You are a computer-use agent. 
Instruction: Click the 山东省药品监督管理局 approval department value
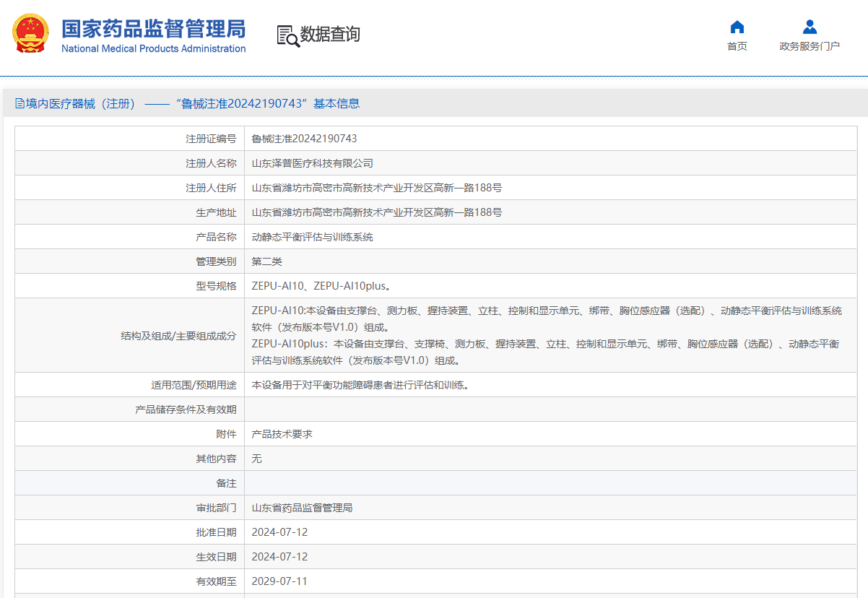tap(302, 508)
